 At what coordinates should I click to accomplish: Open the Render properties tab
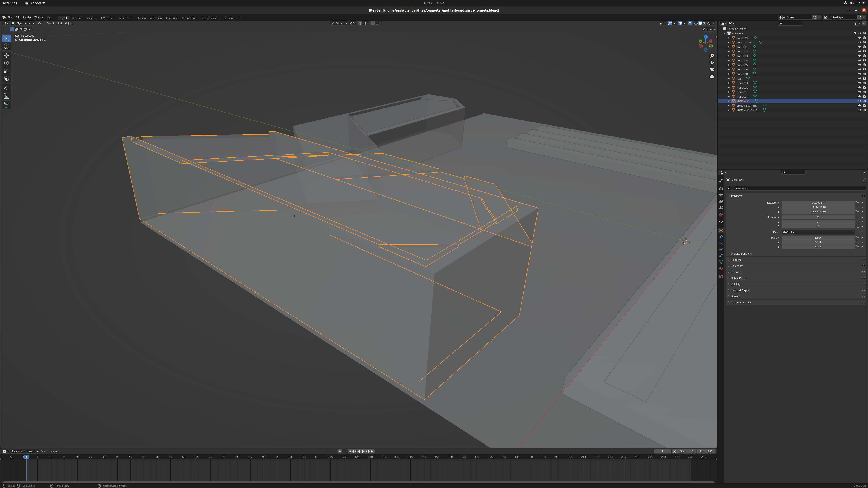coord(721,189)
